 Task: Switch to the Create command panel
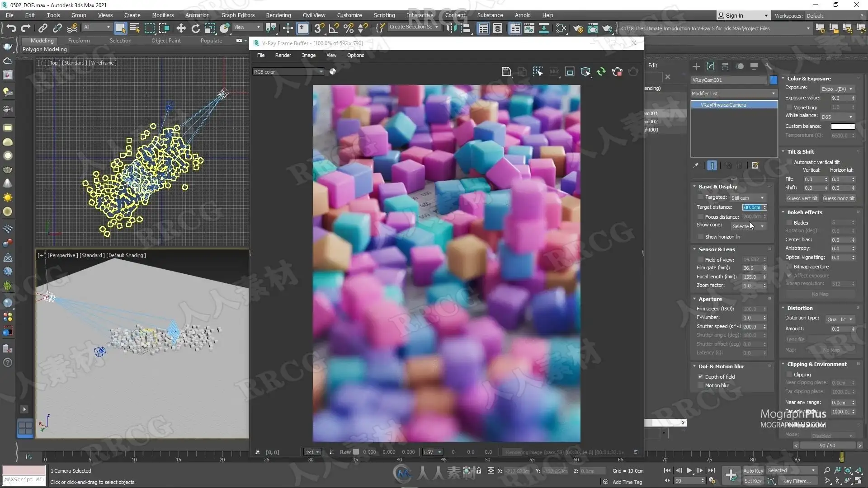pyautogui.click(x=696, y=66)
